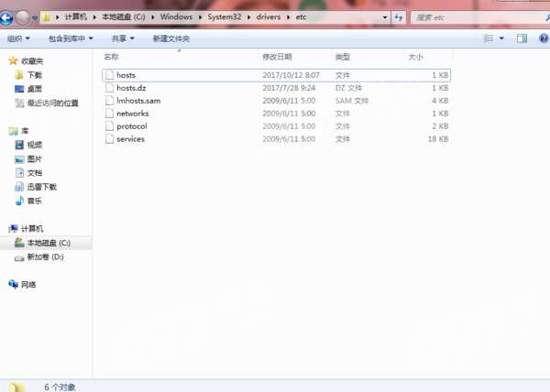
Task: Open 收藏夹 in the navigation pane
Action: point(32,61)
